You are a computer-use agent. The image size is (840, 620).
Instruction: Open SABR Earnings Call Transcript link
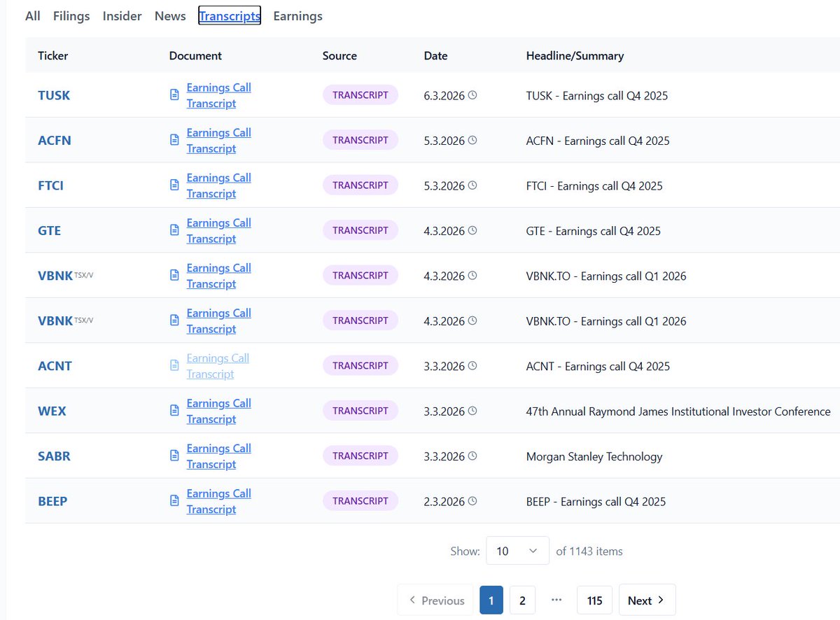click(218, 456)
